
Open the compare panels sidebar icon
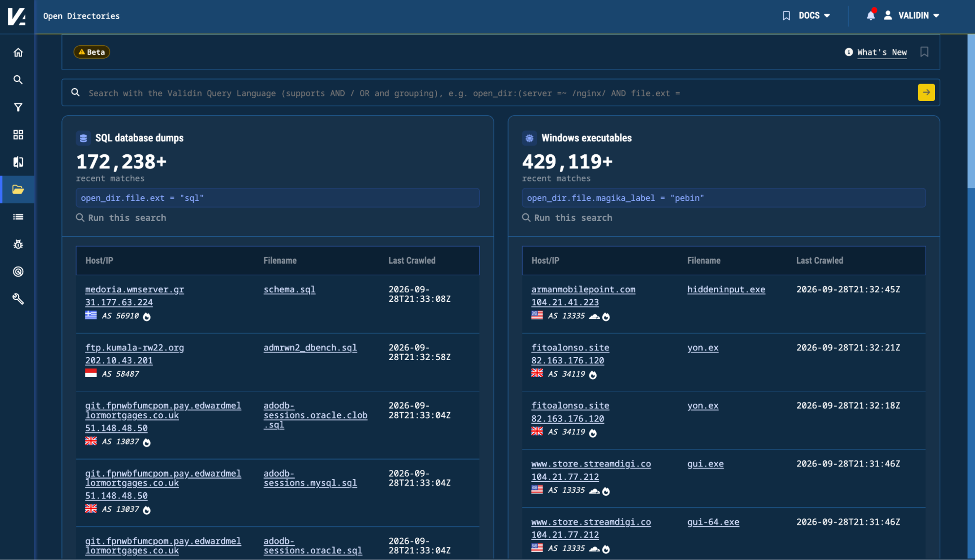pyautogui.click(x=18, y=162)
